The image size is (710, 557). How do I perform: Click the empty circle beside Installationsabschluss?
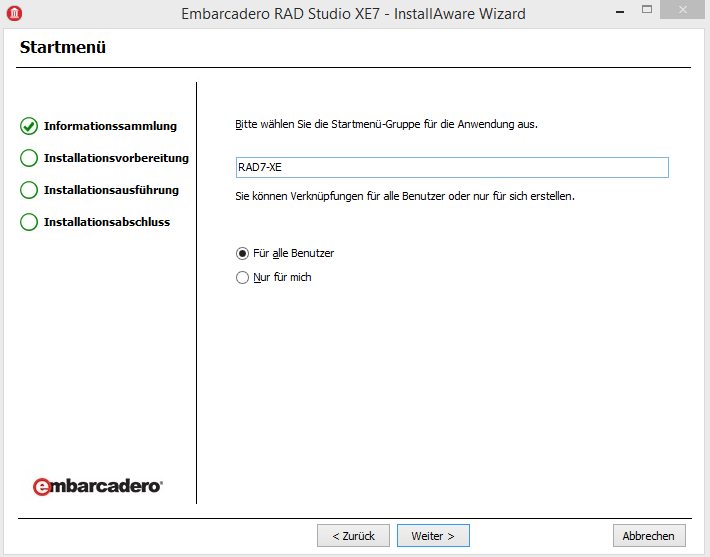point(29,222)
